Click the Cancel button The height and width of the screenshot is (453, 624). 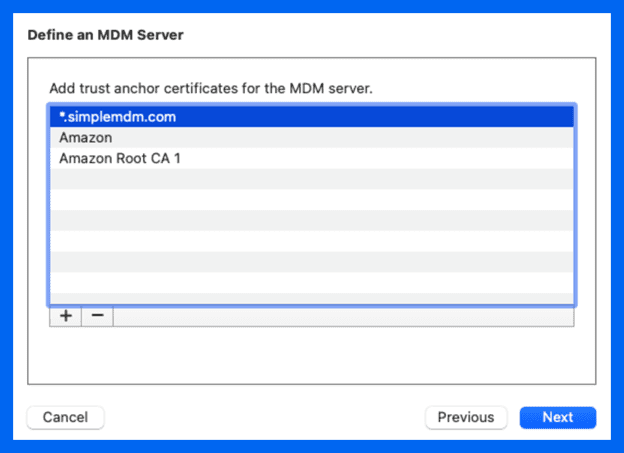point(66,417)
